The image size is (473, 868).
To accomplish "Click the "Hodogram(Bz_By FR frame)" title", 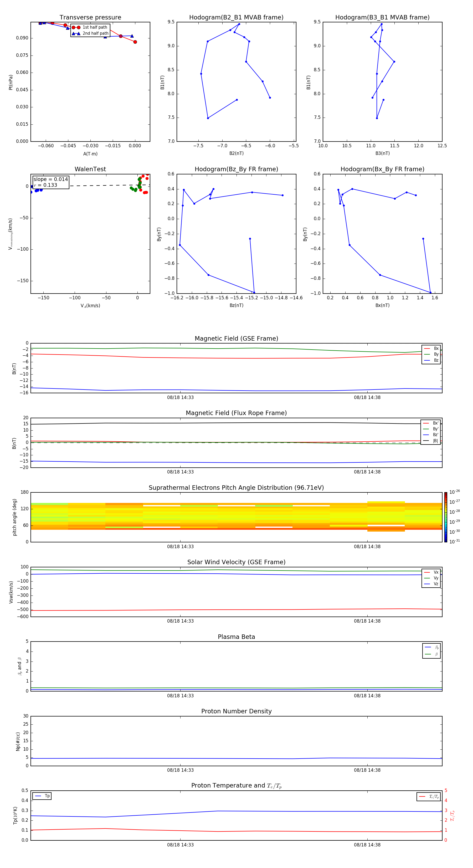I will pos(236,169).
